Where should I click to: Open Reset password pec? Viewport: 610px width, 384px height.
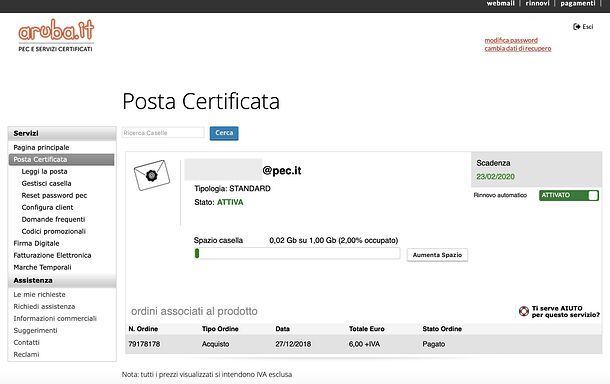[x=54, y=195]
